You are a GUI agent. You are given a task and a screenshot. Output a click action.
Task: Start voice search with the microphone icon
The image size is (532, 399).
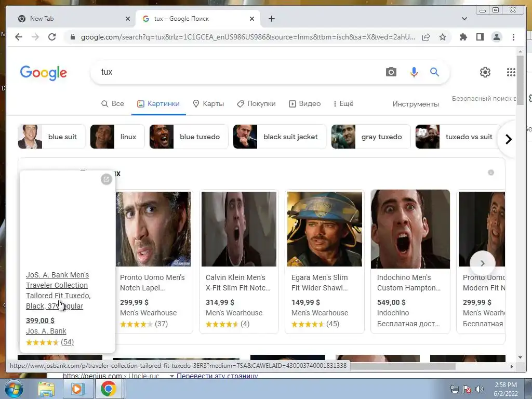(x=414, y=72)
